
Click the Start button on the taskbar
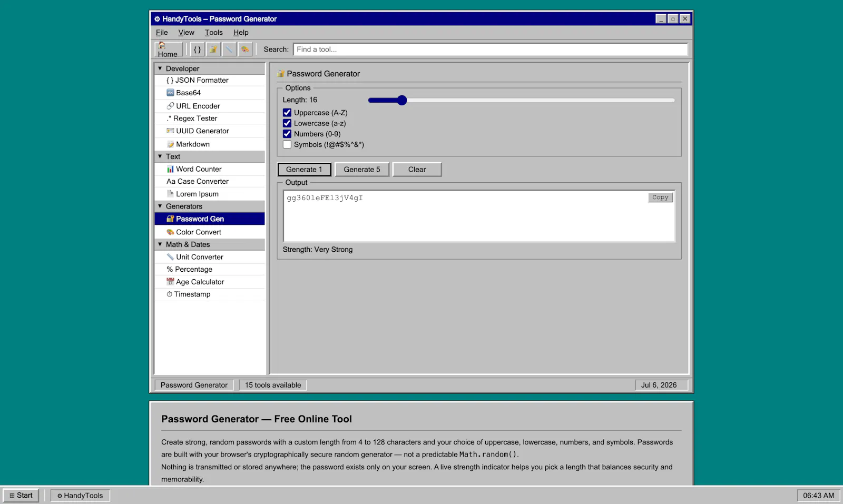tap(21, 496)
